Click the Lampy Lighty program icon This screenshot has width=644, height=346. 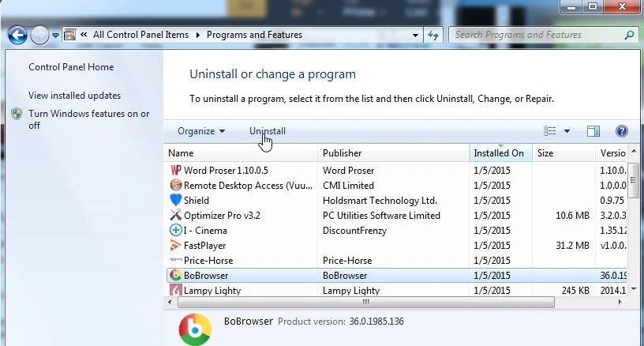pos(176,290)
